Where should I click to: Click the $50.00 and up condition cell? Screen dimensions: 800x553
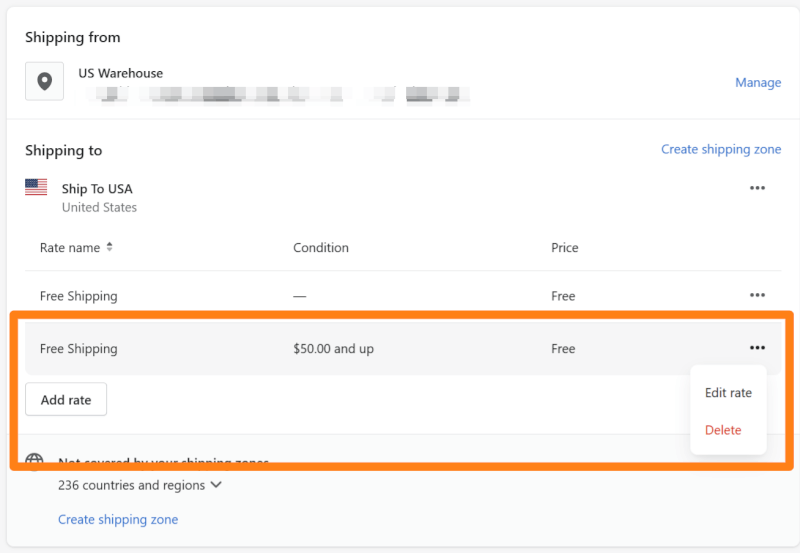[x=333, y=348]
